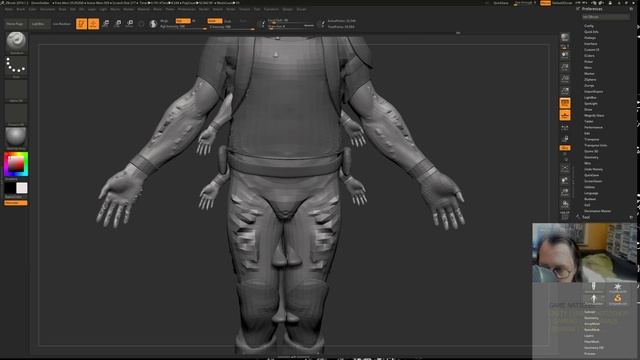Toggle the orange Zadd button

click(214, 21)
